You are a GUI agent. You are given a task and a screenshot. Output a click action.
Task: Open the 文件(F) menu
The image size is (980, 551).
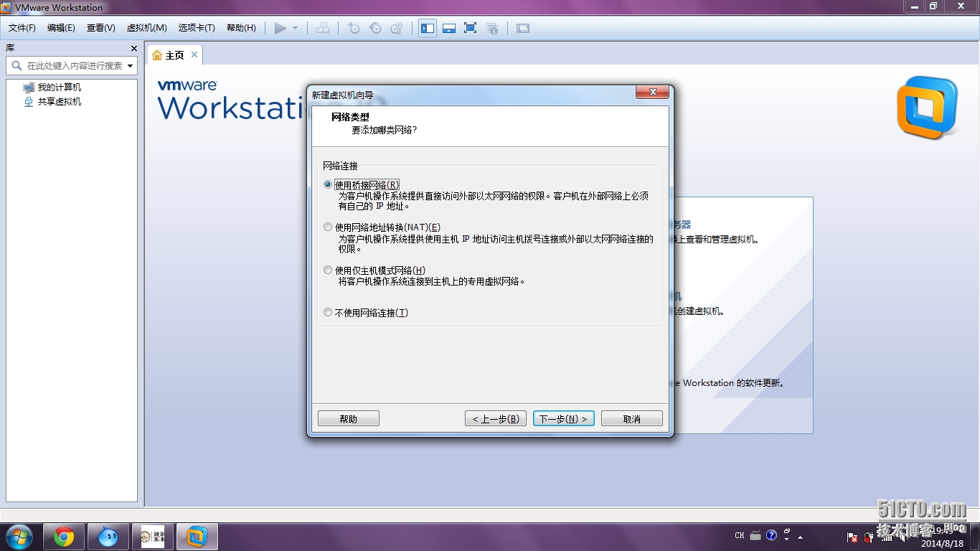point(22,28)
